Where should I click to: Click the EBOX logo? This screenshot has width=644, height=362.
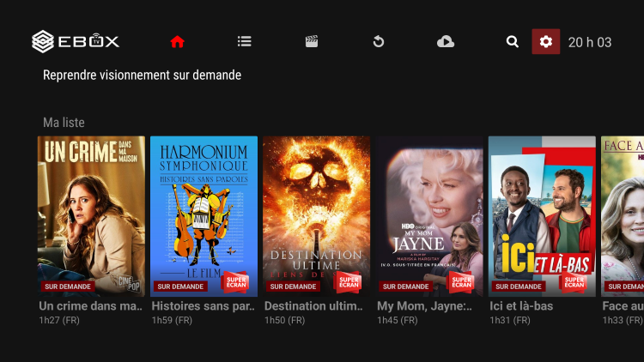(76, 41)
